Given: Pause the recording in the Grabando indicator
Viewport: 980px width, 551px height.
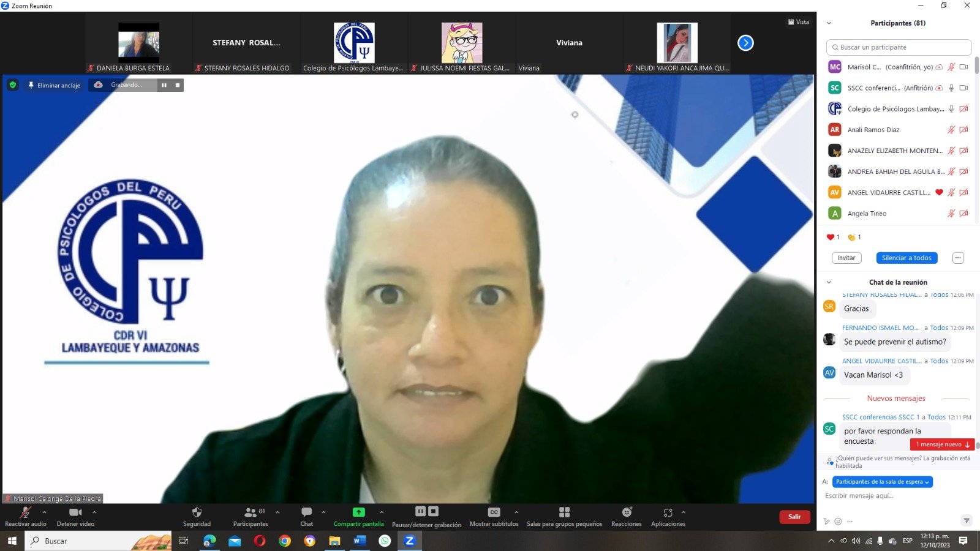Looking at the screenshot, I should (x=164, y=85).
